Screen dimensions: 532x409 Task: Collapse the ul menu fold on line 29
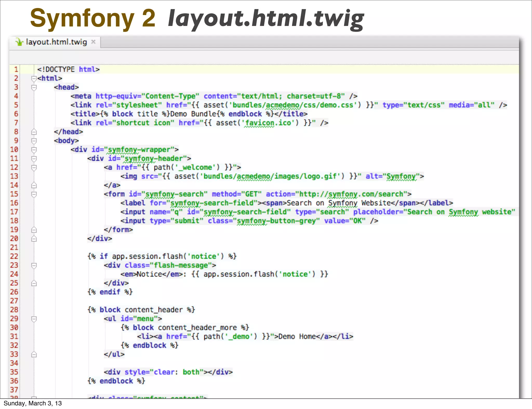click(x=34, y=319)
